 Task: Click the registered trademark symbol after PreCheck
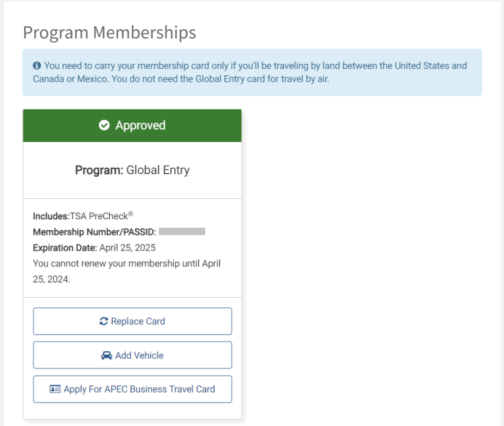coord(130,213)
